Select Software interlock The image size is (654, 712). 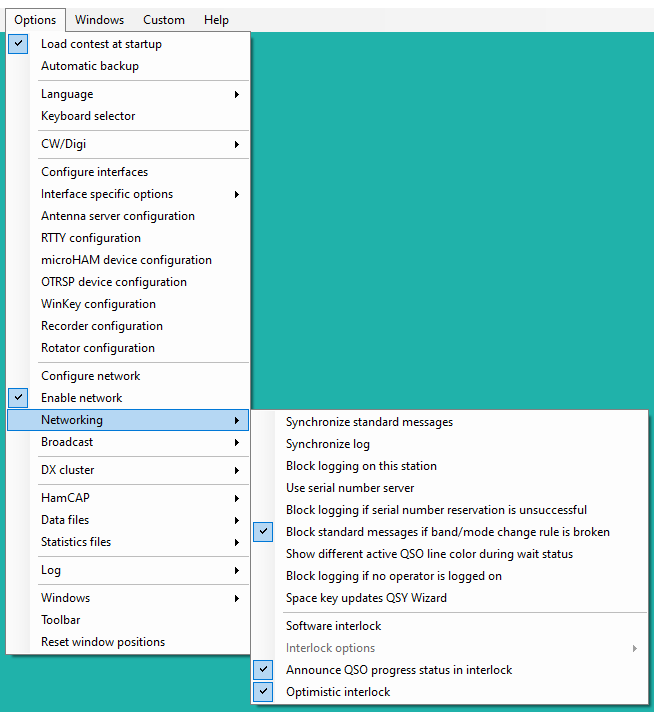(450, 626)
